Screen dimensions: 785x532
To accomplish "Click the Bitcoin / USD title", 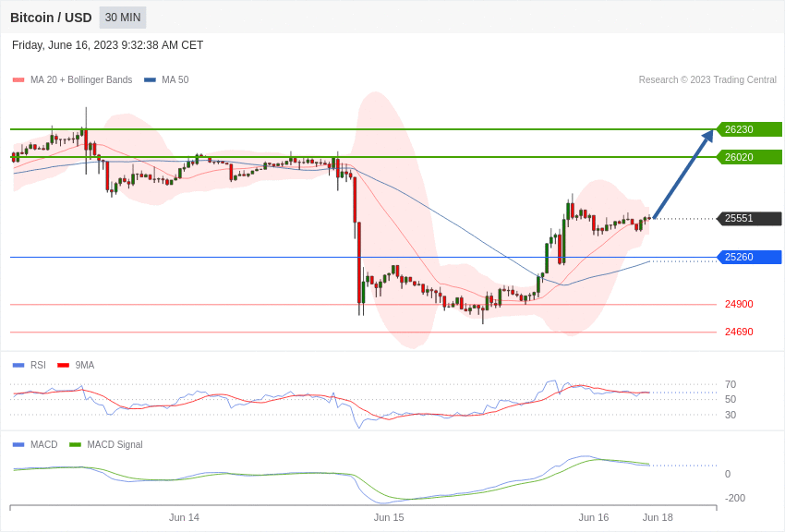I will coord(51,18).
